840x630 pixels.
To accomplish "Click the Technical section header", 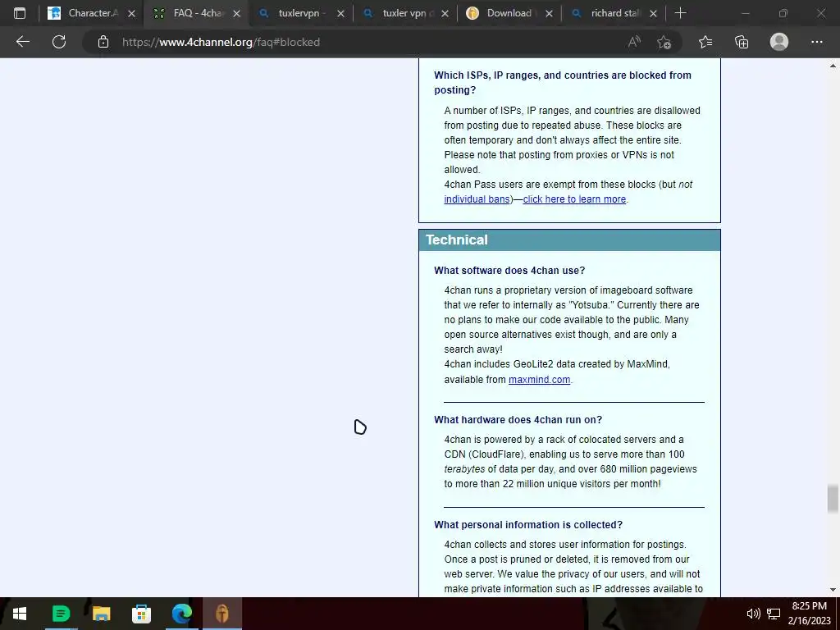I will [569, 240].
